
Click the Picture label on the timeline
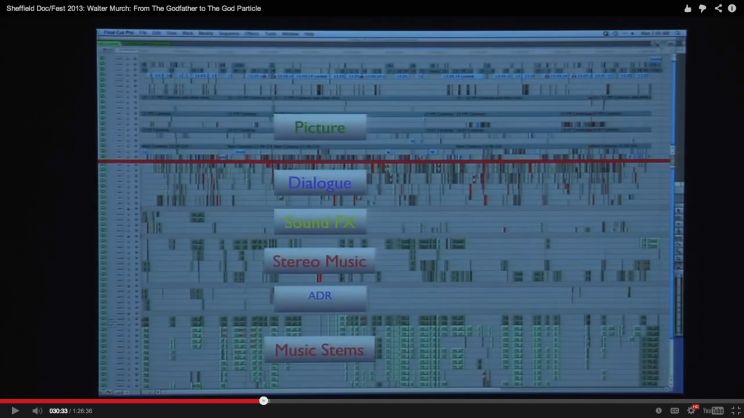pos(319,127)
